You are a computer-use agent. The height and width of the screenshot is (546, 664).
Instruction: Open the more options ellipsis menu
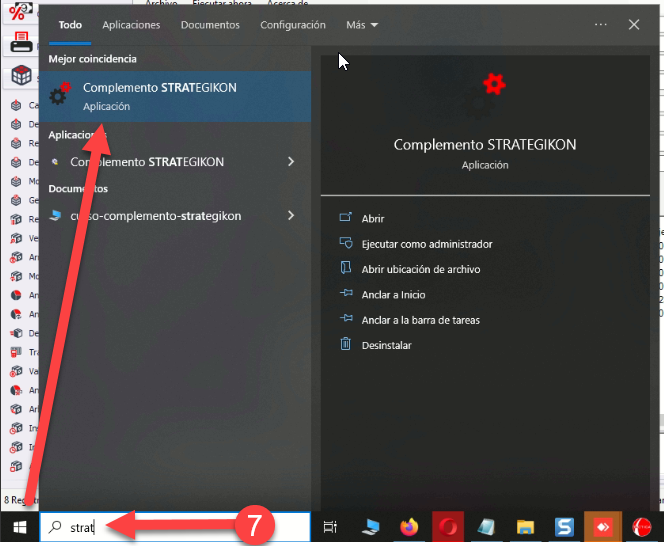(x=600, y=25)
